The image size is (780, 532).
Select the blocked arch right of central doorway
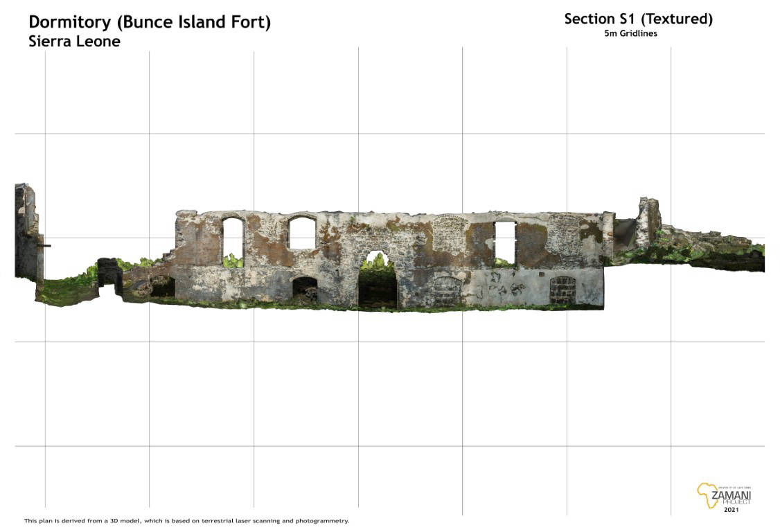447,291
